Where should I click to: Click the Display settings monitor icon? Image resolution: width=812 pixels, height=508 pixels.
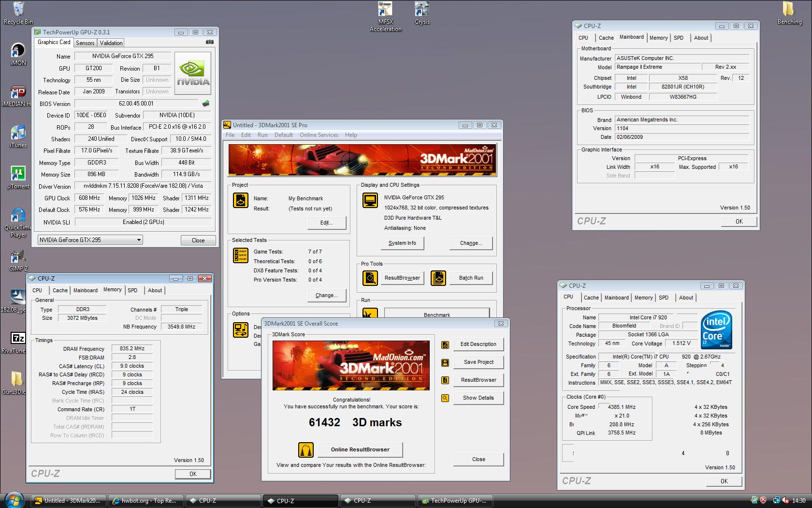tap(370, 200)
